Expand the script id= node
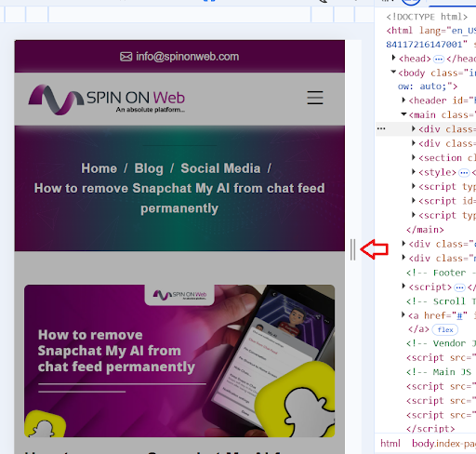 pyautogui.click(x=414, y=200)
